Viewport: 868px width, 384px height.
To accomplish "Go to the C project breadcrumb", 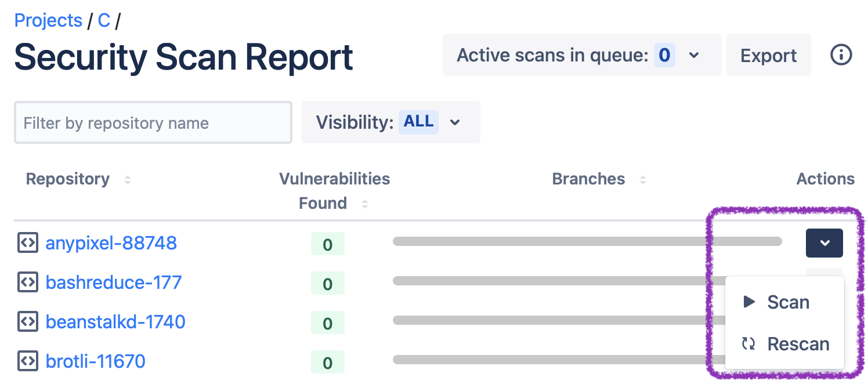I will (104, 20).
